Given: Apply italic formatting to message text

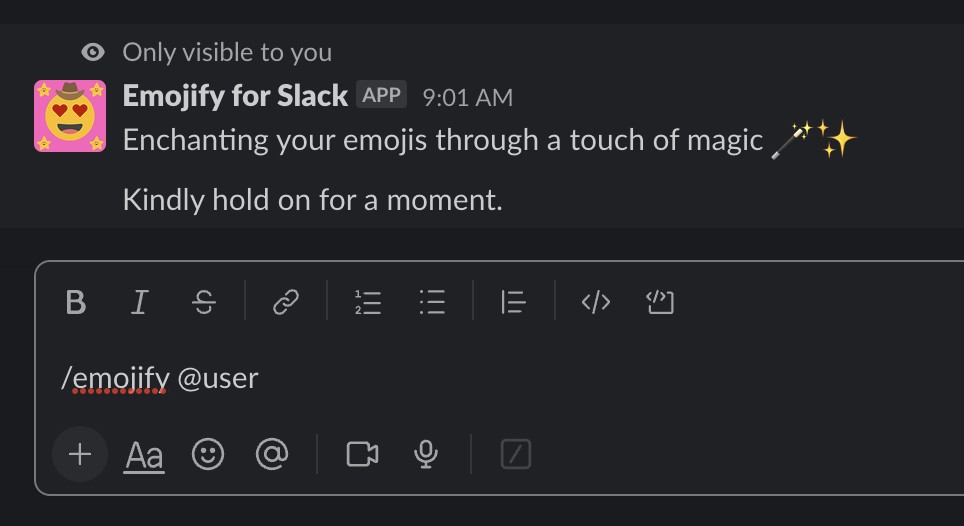Looking at the screenshot, I should pos(140,302).
